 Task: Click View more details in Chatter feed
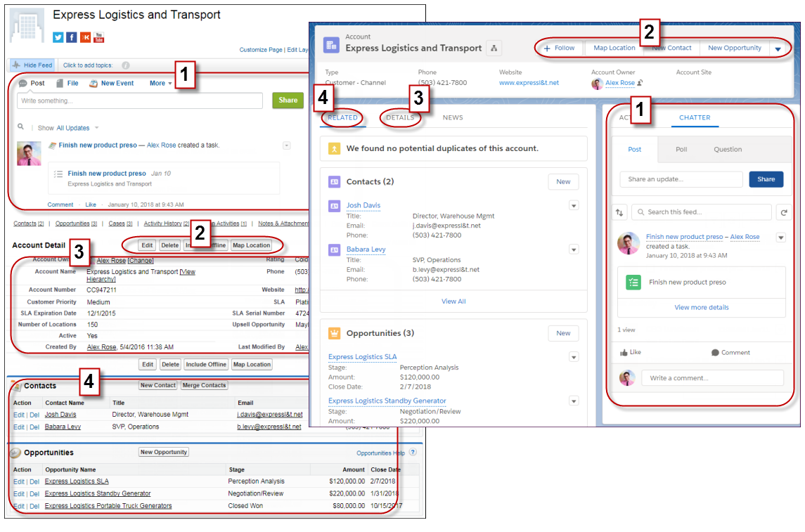tap(702, 307)
